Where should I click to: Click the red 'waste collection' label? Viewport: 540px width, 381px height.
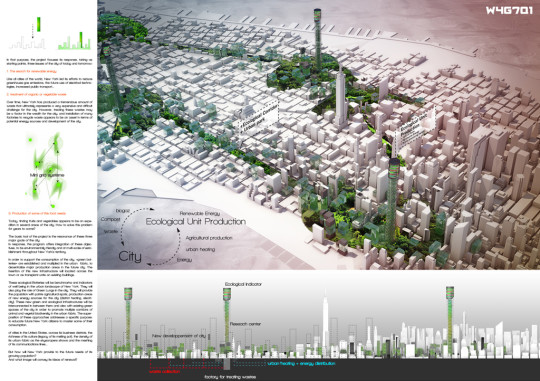pos(165,372)
